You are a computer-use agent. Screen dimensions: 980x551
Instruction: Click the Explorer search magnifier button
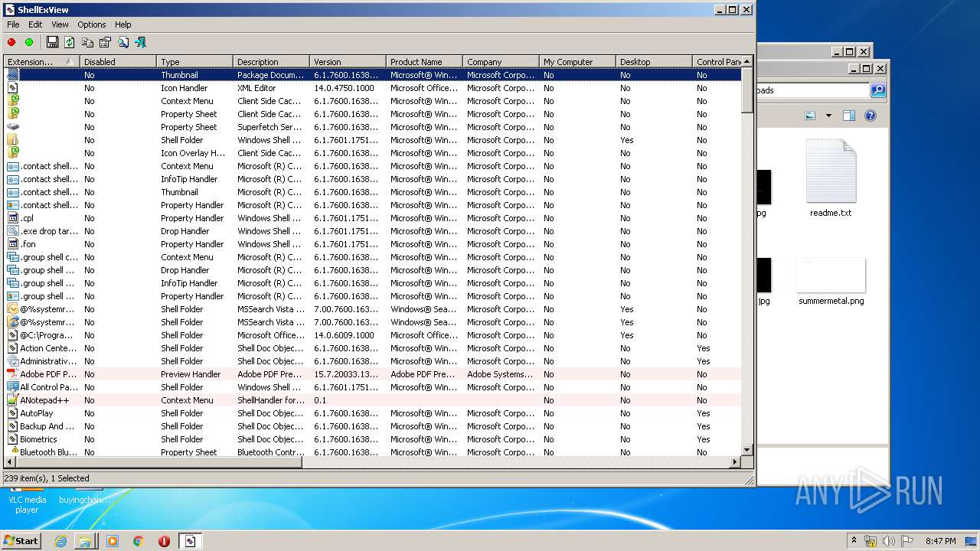(877, 90)
